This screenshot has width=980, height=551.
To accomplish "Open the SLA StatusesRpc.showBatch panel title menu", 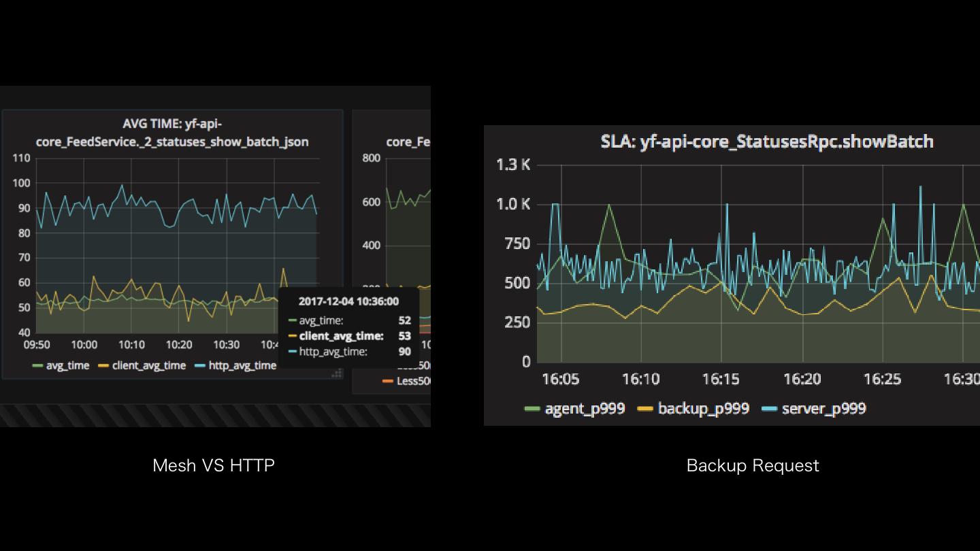I will click(766, 141).
